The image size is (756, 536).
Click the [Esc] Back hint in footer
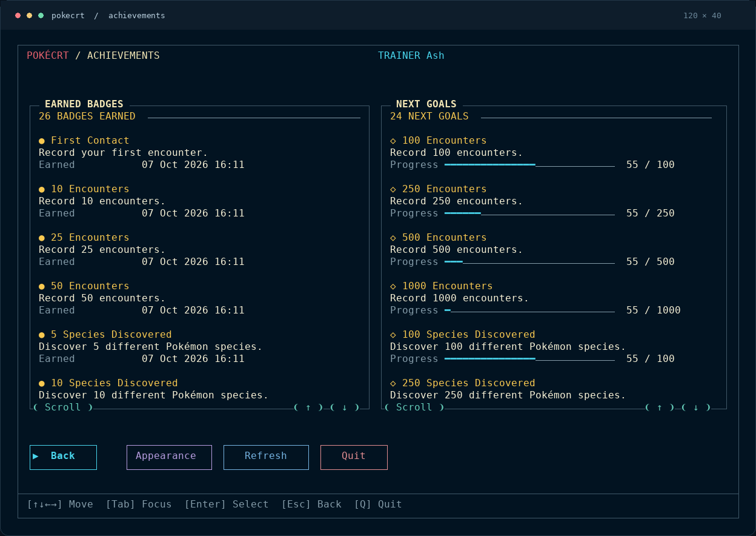311,504
